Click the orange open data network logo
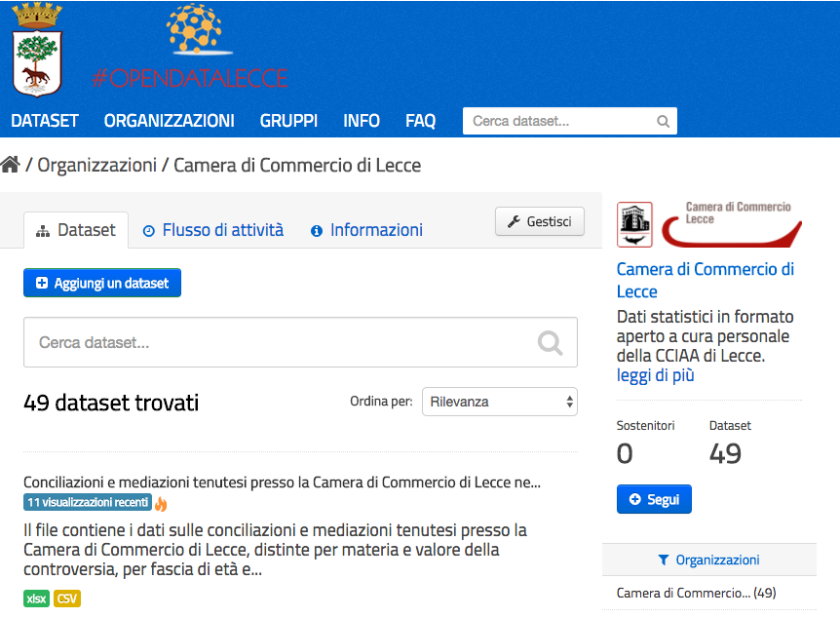The height and width of the screenshot is (618, 840). tap(199, 29)
